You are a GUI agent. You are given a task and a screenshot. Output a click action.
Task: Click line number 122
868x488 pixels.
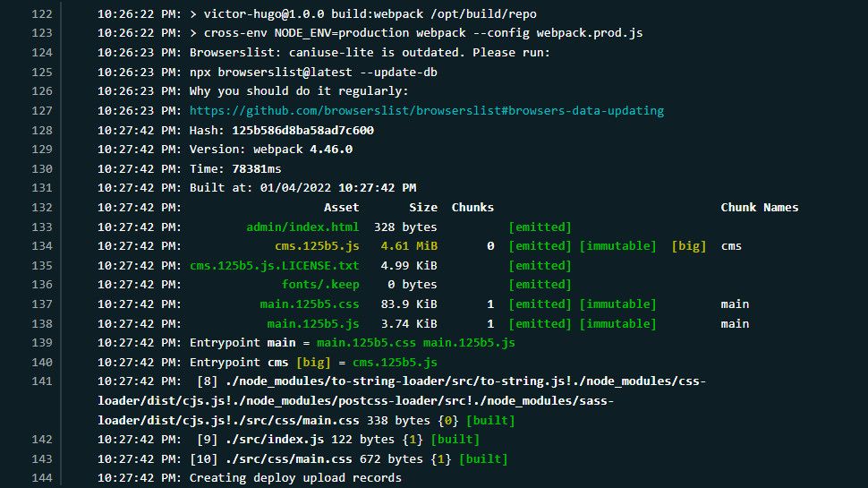(42, 13)
